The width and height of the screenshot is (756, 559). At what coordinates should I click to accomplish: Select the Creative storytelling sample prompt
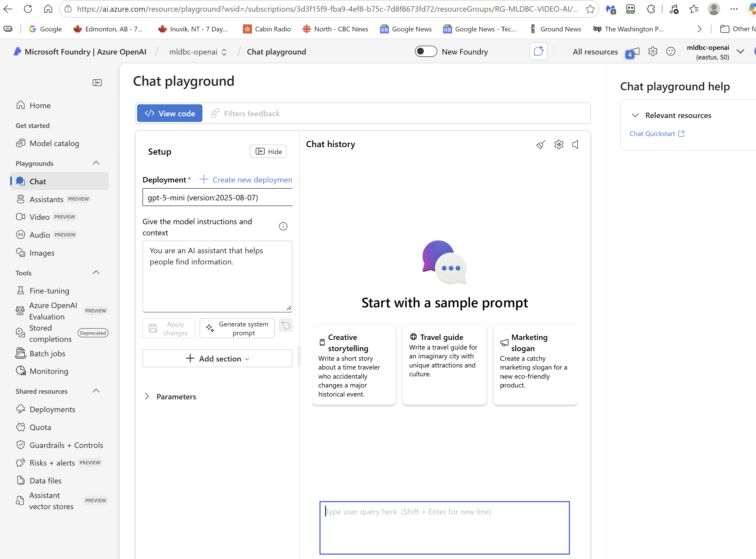pos(354,364)
